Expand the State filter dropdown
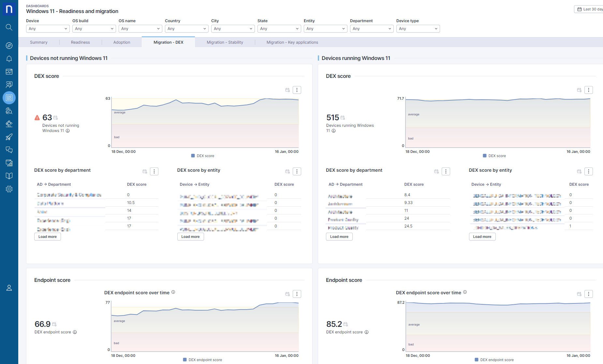The image size is (603, 364). pyautogui.click(x=279, y=29)
